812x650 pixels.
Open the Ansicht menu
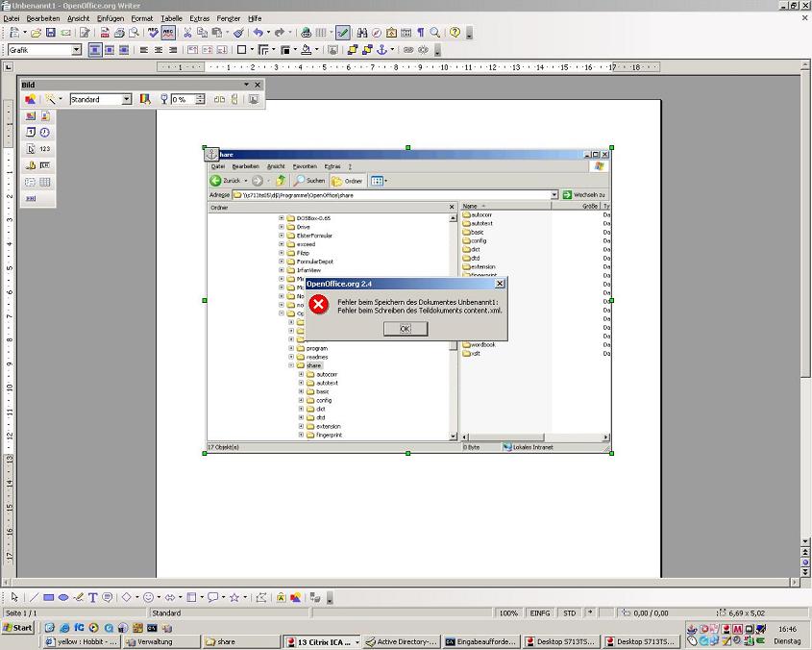[78, 18]
